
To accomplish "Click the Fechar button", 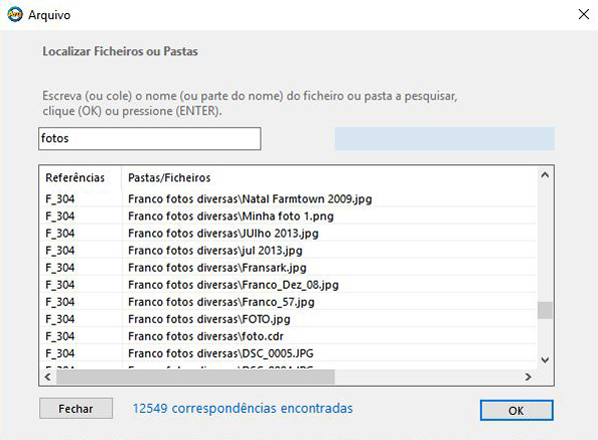I will point(76,409).
